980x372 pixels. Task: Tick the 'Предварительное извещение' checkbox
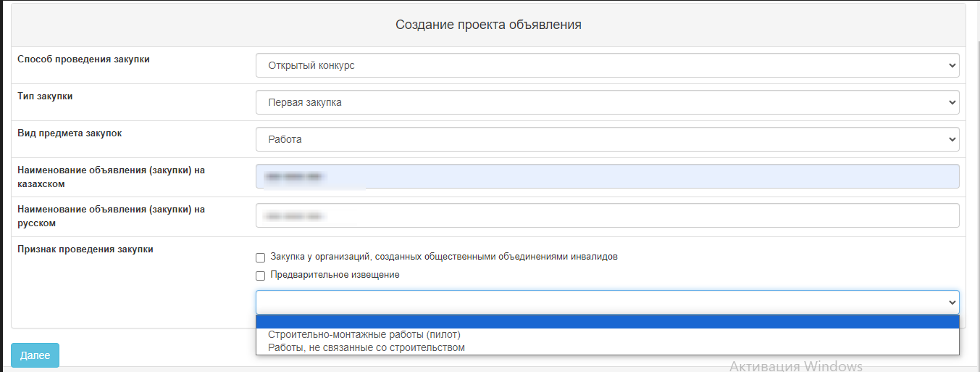(261, 276)
